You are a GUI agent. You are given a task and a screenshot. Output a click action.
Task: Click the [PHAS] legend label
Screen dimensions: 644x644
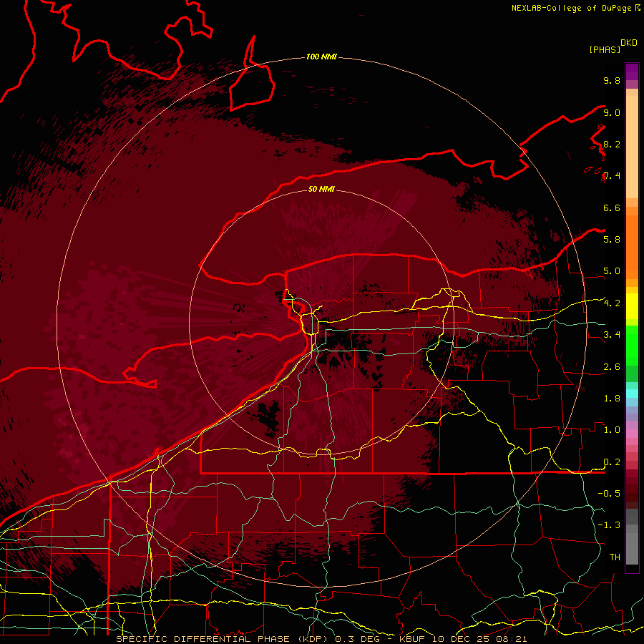(605, 49)
